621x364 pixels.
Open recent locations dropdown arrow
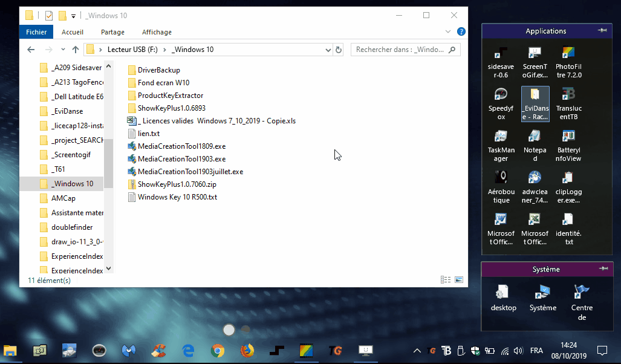(63, 50)
